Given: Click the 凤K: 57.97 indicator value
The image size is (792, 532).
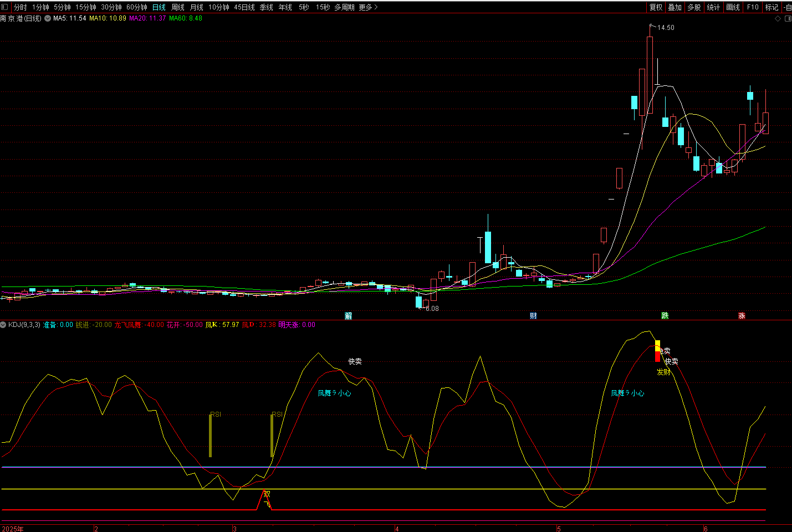Looking at the screenshot, I should pos(222,325).
